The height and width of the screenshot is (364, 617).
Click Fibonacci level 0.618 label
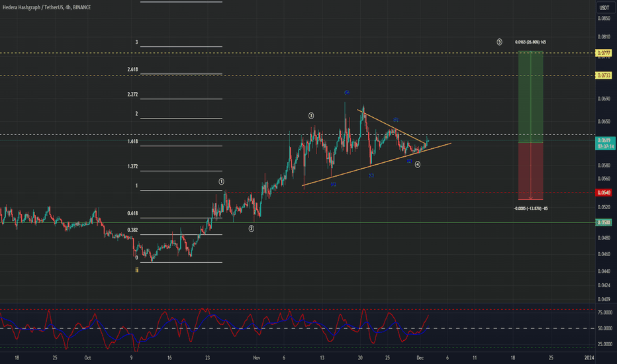click(132, 213)
